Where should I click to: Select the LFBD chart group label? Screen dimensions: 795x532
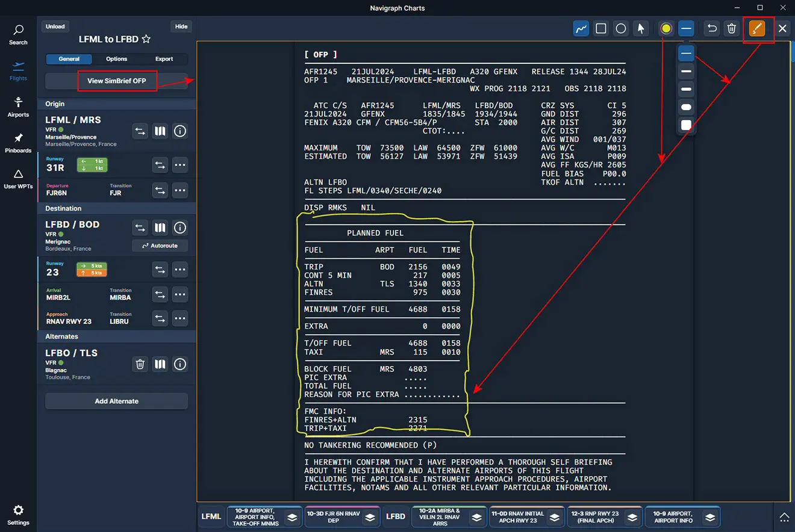pyautogui.click(x=396, y=516)
